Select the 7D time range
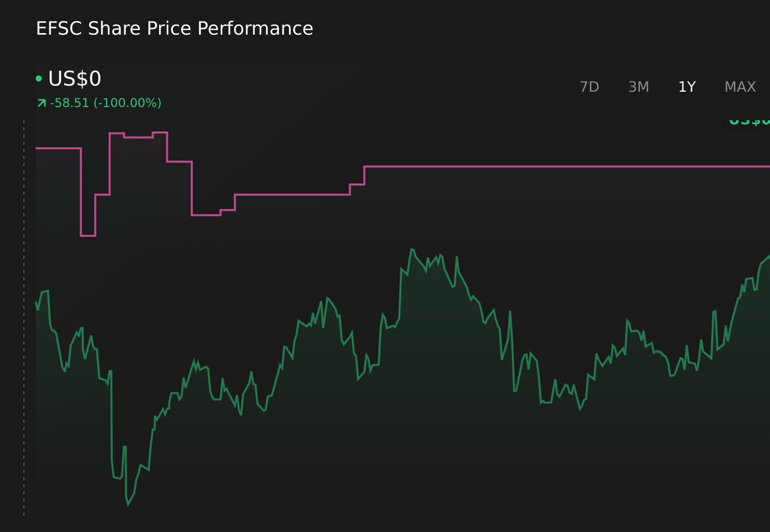The height and width of the screenshot is (532, 770). [589, 87]
